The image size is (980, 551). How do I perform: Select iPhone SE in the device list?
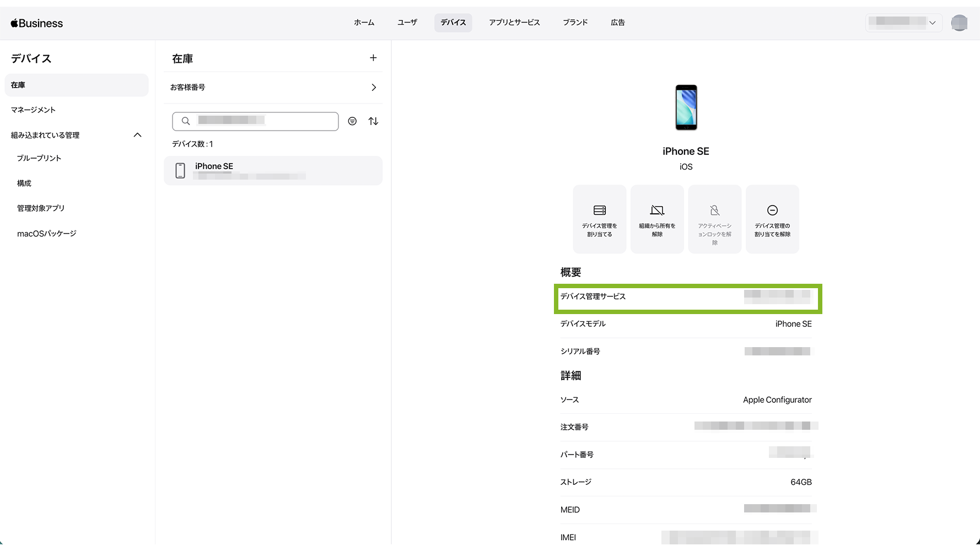(x=273, y=171)
